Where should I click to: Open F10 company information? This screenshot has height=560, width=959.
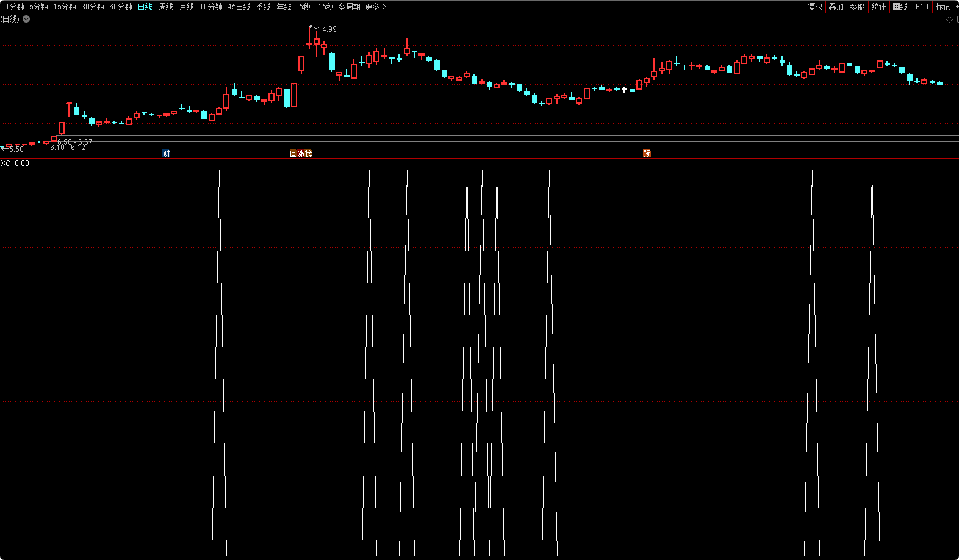click(x=922, y=7)
